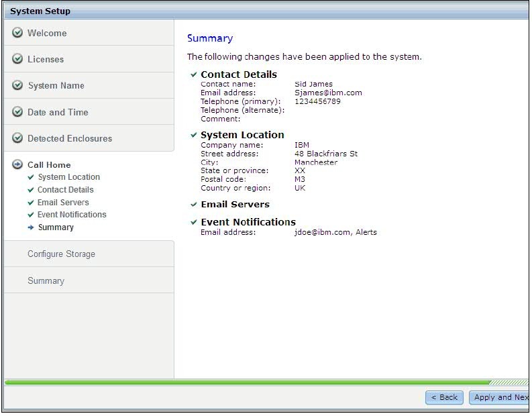Open the final Summary step below Configure Storage
This screenshot has height=416, width=532.
89,280
